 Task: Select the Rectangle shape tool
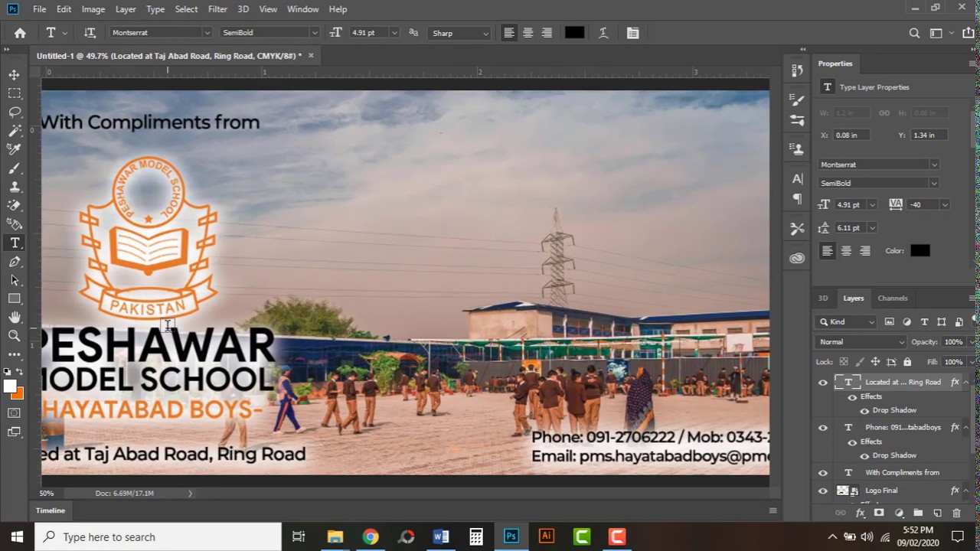pos(15,298)
